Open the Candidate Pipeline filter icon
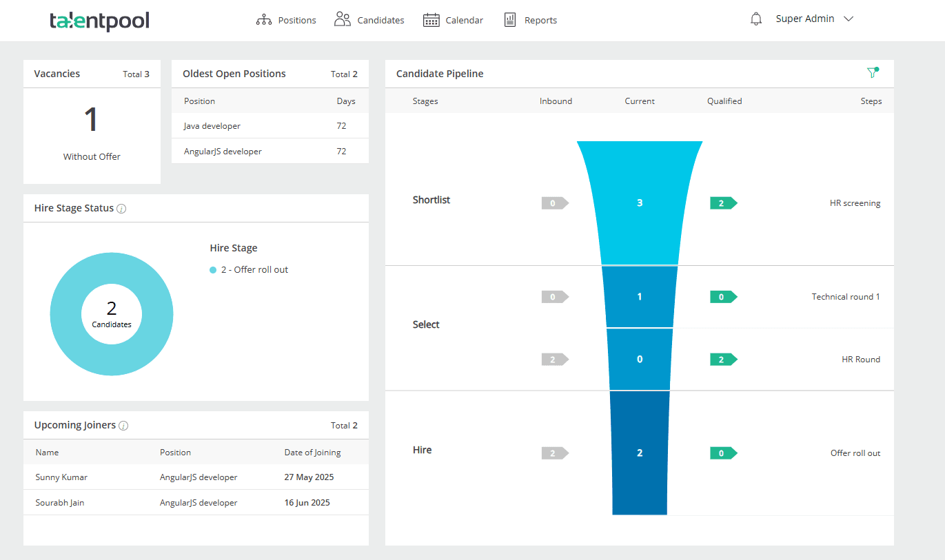Viewport: 945px width, 560px height. click(x=873, y=72)
